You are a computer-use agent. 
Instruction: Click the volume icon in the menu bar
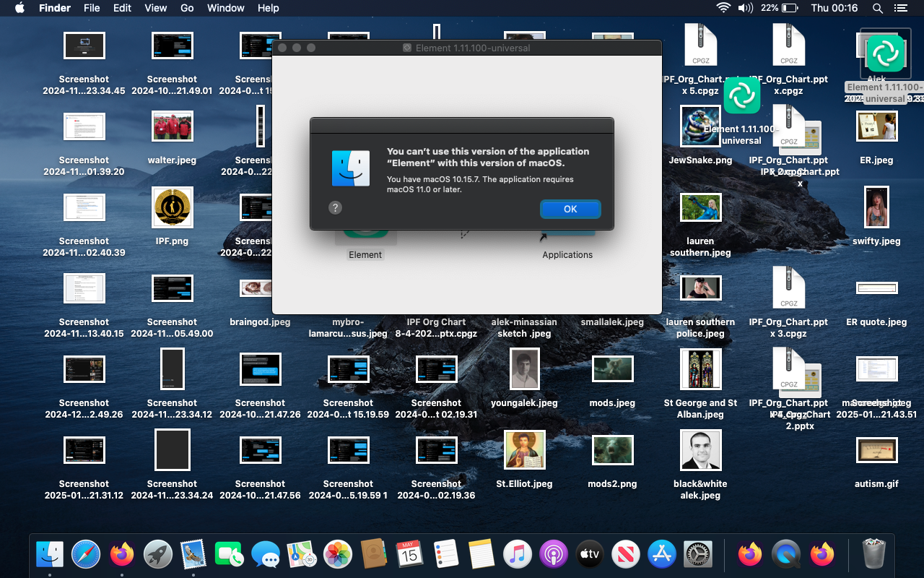coord(746,8)
